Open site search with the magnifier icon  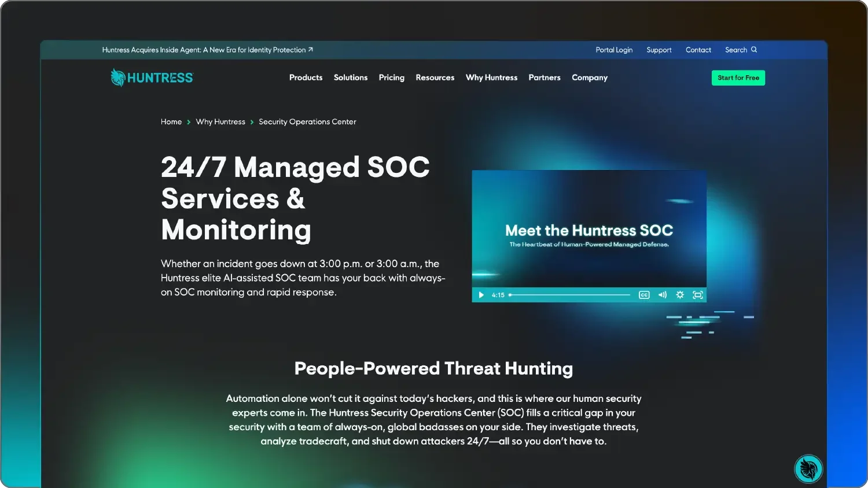pyautogui.click(x=755, y=50)
